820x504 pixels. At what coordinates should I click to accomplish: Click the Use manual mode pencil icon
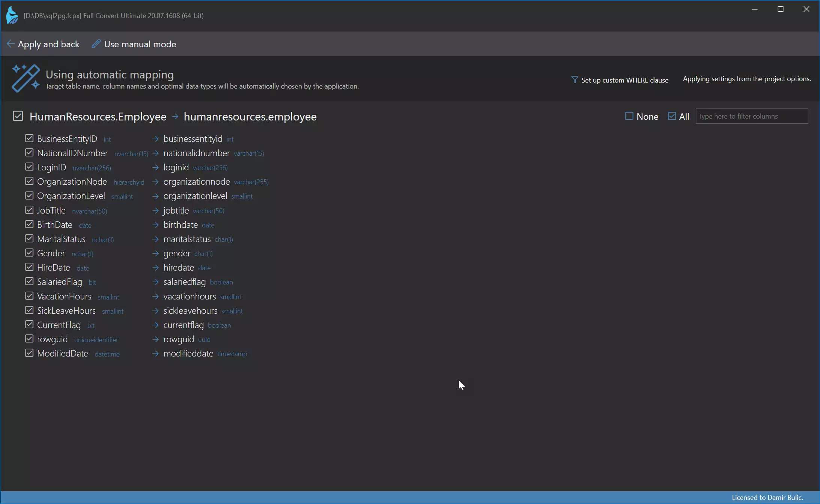pos(95,43)
